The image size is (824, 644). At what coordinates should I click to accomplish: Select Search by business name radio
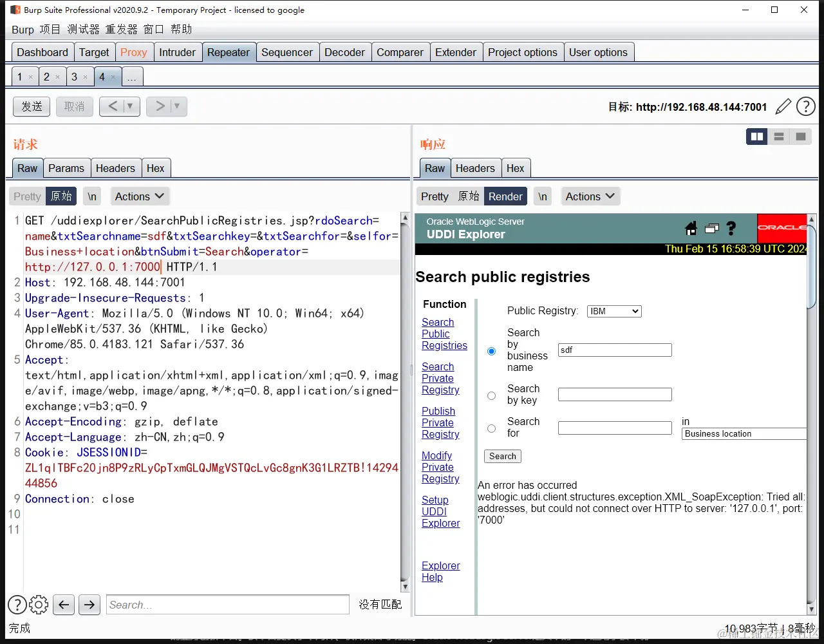[x=492, y=351]
